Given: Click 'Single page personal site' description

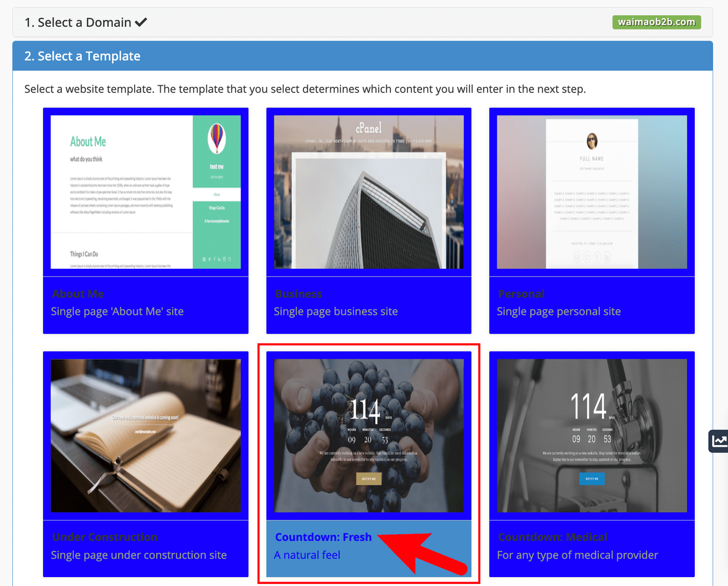Looking at the screenshot, I should pyautogui.click(x=559, y=311).
